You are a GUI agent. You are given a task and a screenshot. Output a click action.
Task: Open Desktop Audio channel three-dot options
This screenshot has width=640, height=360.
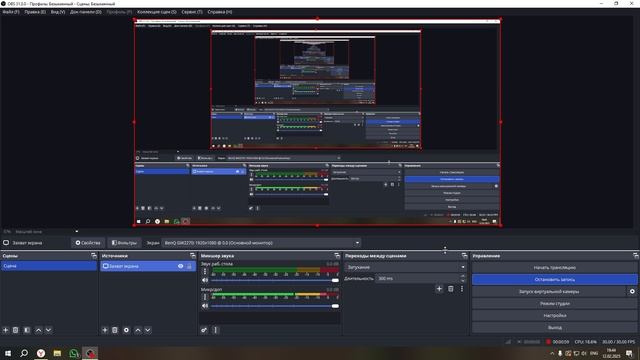(x=205, y=271)
